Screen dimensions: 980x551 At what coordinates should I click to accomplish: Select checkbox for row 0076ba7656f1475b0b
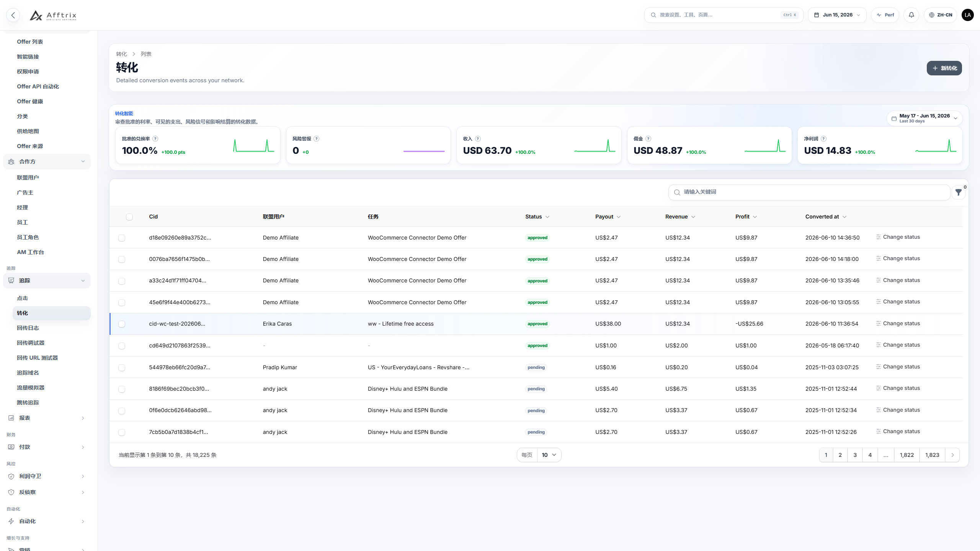point(122,259)
